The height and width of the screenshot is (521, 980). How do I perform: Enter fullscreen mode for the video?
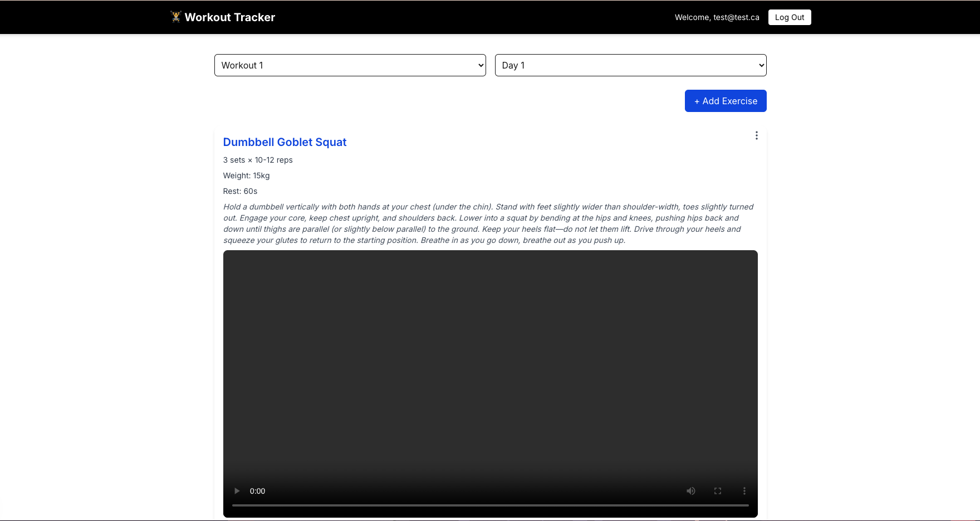tap(717, 491)
